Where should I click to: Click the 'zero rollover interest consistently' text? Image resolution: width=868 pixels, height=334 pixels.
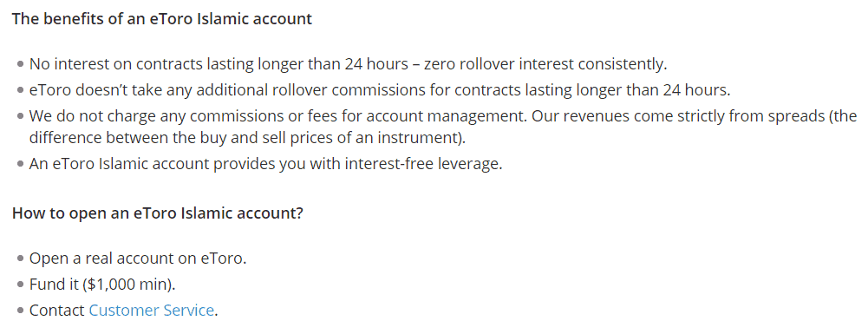click(x=545, y=64)
